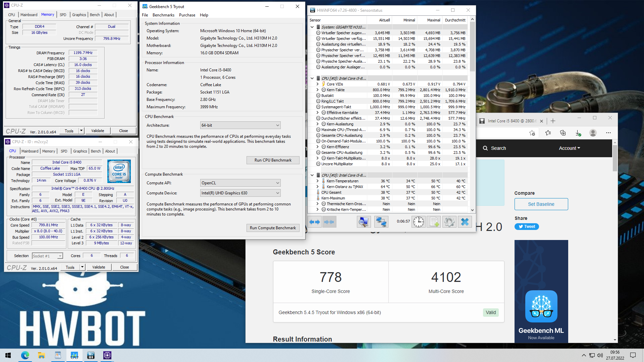Image resolution: width=644 pixels, height=362 pixels.
Task: Click the volume speaker icon in system tray
Action: click(600, 355)
